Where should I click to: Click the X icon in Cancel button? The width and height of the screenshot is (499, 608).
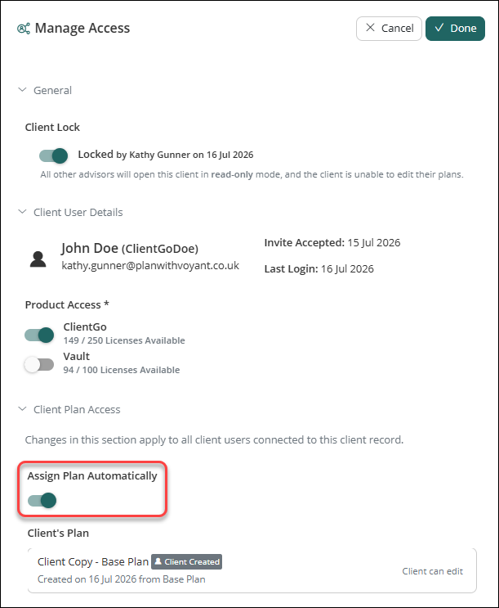click(370, 28)
